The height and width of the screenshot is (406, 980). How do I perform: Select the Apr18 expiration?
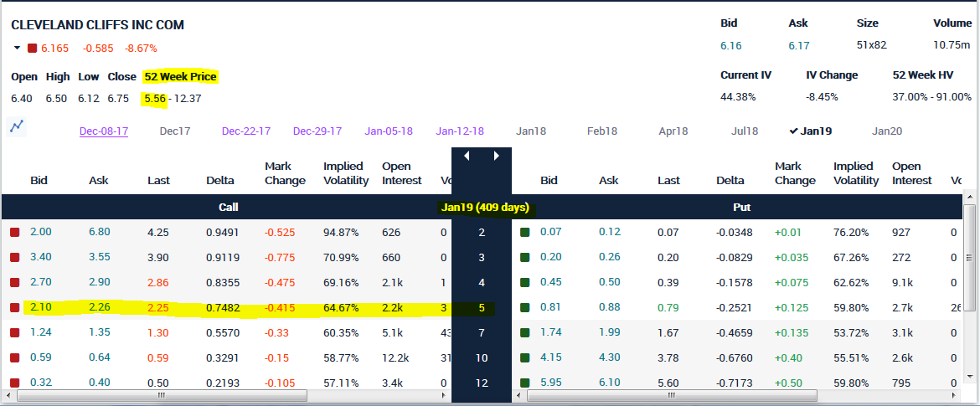[673, 131]
